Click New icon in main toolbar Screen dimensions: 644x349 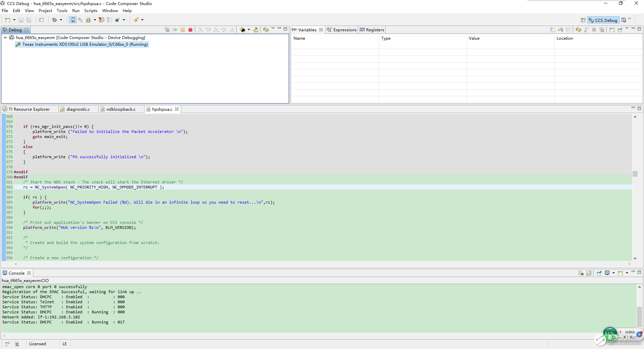pyautogui.click(x=7, y=20)
